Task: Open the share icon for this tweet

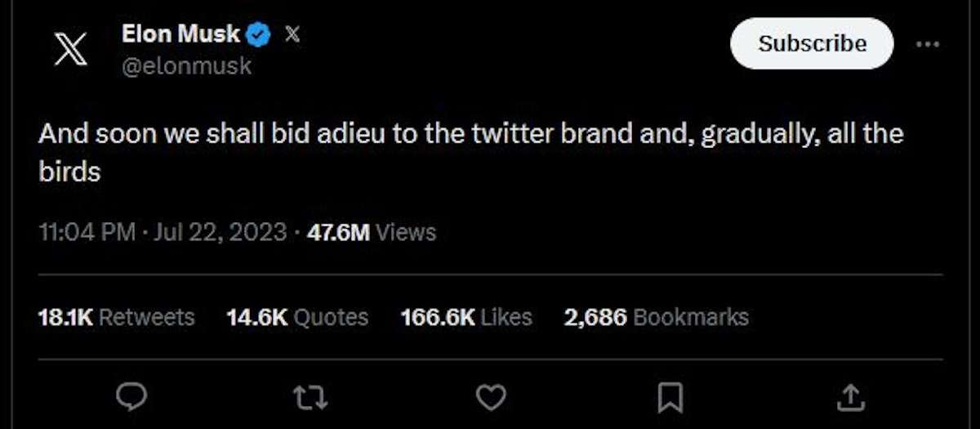Action: [850, 397]
